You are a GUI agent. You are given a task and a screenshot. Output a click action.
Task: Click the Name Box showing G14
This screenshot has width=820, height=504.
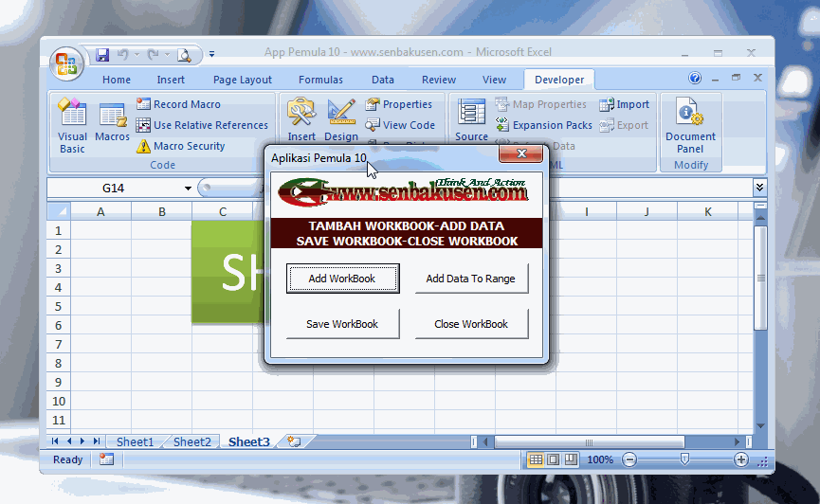click(114, 189)
